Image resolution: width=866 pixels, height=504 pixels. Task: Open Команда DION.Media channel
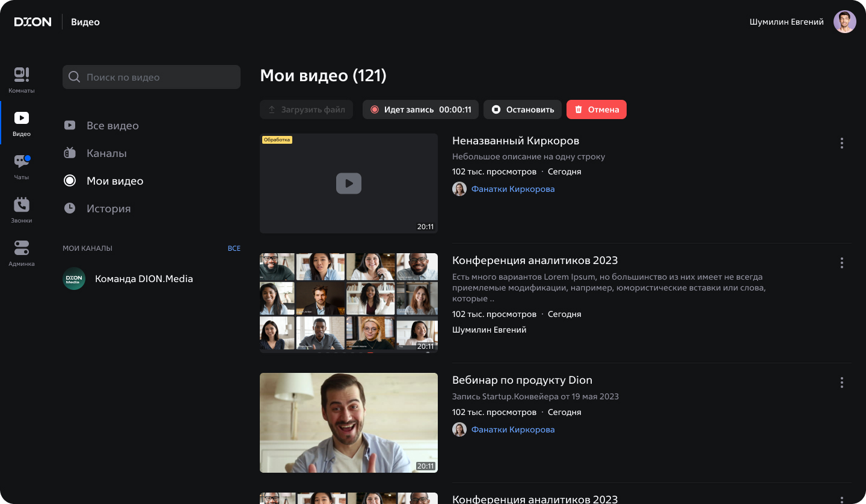144,279
